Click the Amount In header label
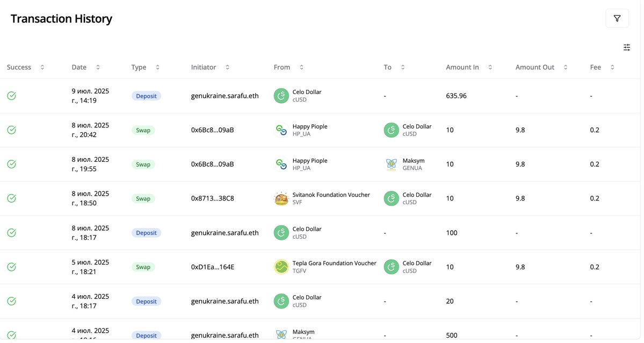The height and width of the screenshot is (343, 644). 462,67
